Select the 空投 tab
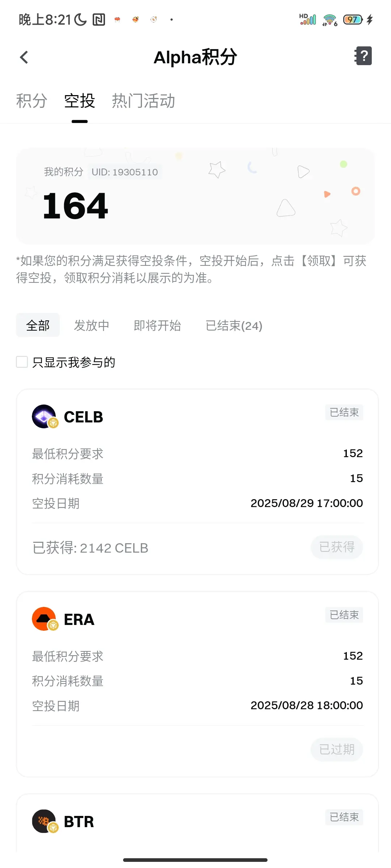 80,101
